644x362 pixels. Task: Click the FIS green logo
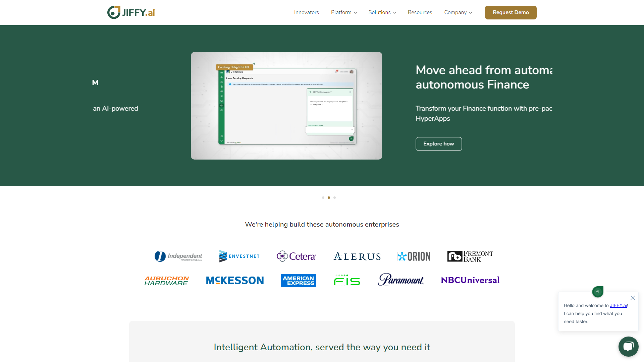(x=347, y=280)
